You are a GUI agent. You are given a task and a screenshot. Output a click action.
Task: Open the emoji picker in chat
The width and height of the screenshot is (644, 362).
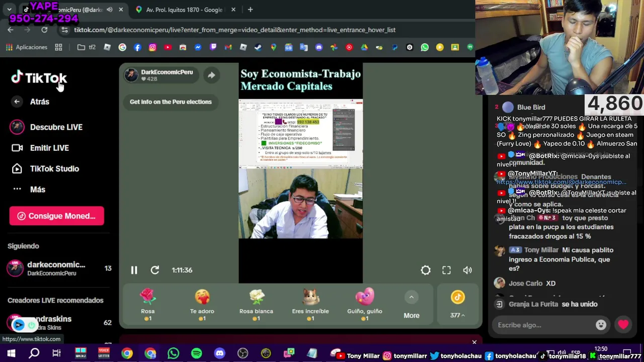point(601,325)
